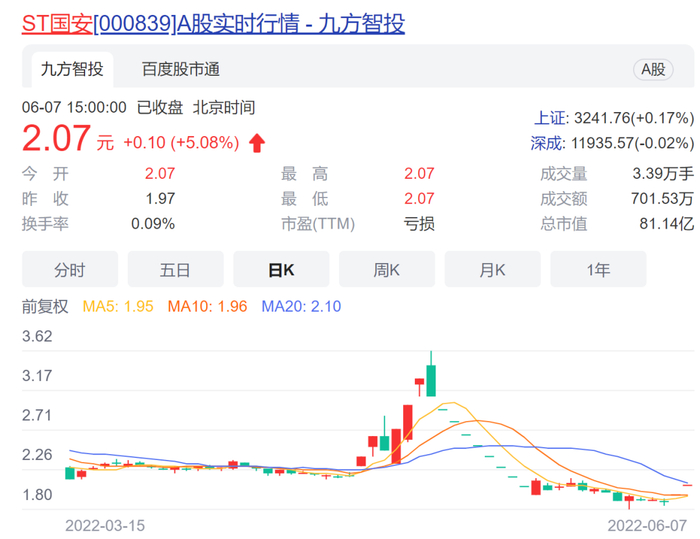Click the 上证 index value 3241.76(+0.17%)
Image resolution: width=700 pixels, height=539 pixels.
click(634, 118)
